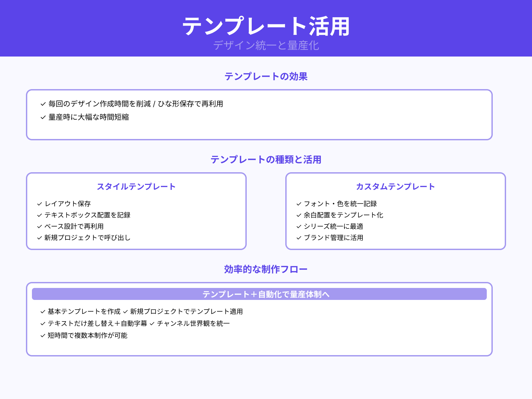Click the checkmark beside レイアウト保存
This screenshot has width=532, height=399.
click(38, 204)
